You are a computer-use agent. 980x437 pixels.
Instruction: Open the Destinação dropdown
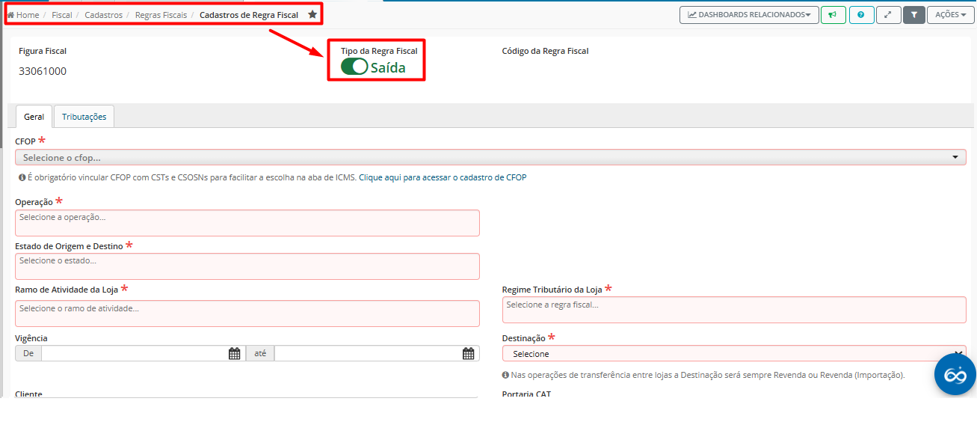point(733,354)
